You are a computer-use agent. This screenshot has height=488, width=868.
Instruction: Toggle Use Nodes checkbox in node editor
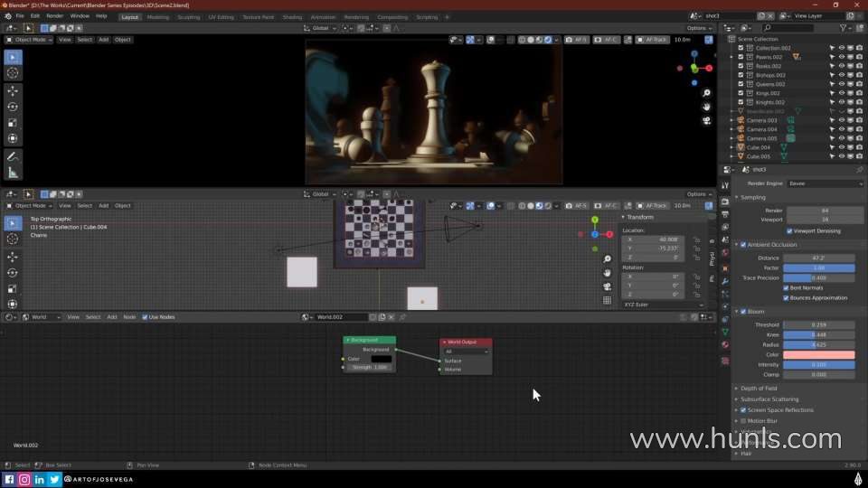click(145, 317)
